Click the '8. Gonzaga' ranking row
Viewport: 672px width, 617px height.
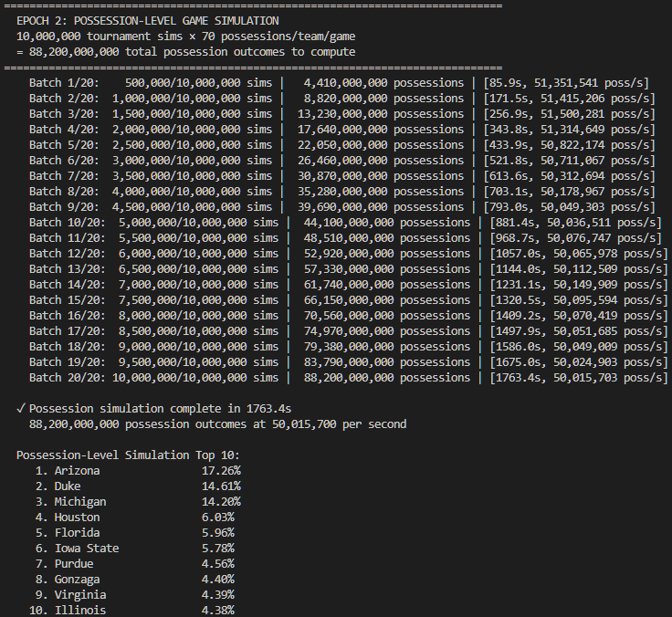pyautogui.click(x=135, y=580)
